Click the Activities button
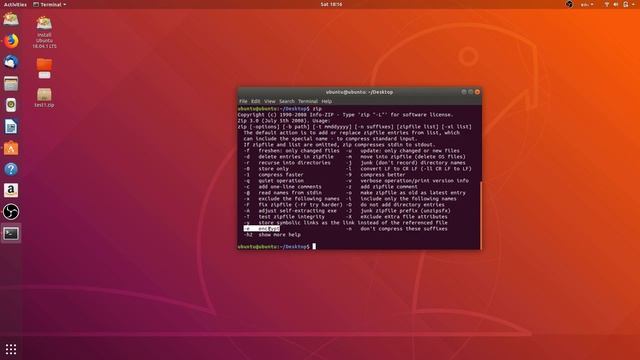The image size is (640, 360). [x=15, y=4]
